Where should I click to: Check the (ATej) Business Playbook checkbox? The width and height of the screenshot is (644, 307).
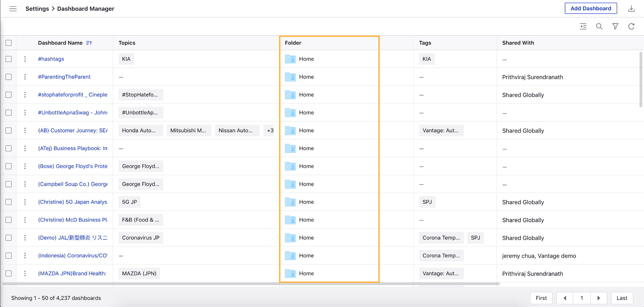[9, 148]
